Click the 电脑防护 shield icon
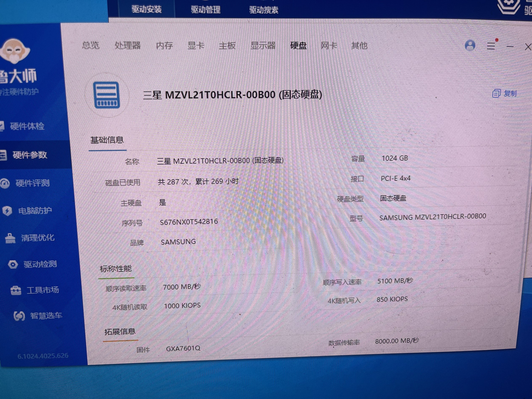This screenshot has height=399, width=532. pos(7,211)
